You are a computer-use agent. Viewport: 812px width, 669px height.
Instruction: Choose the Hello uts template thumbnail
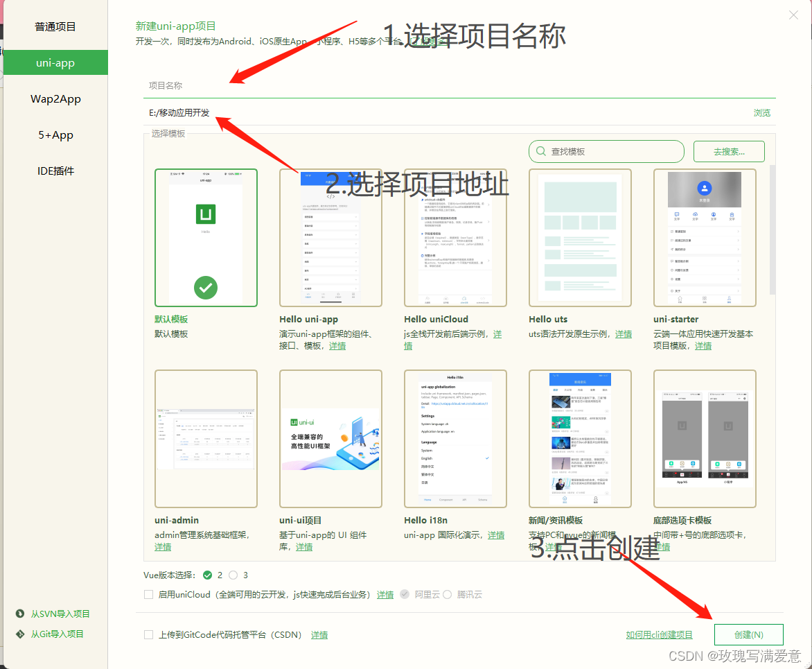tap(580, 237)
